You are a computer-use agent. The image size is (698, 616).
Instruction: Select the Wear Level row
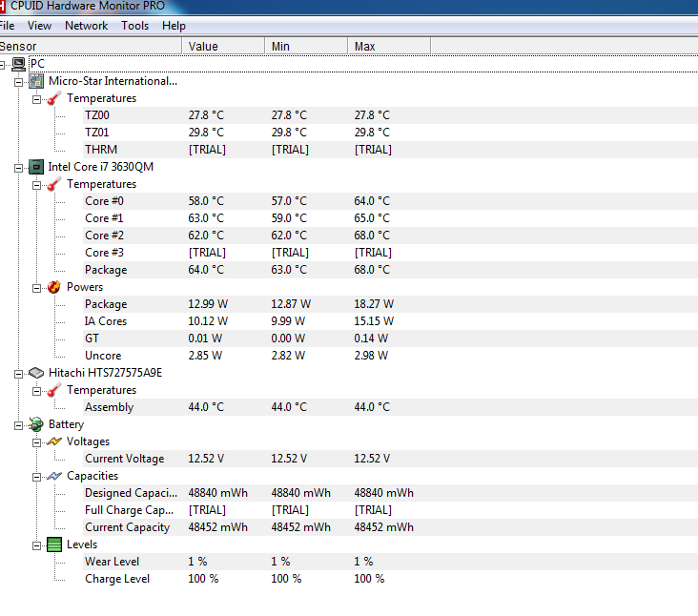click(x=390, y=562)
